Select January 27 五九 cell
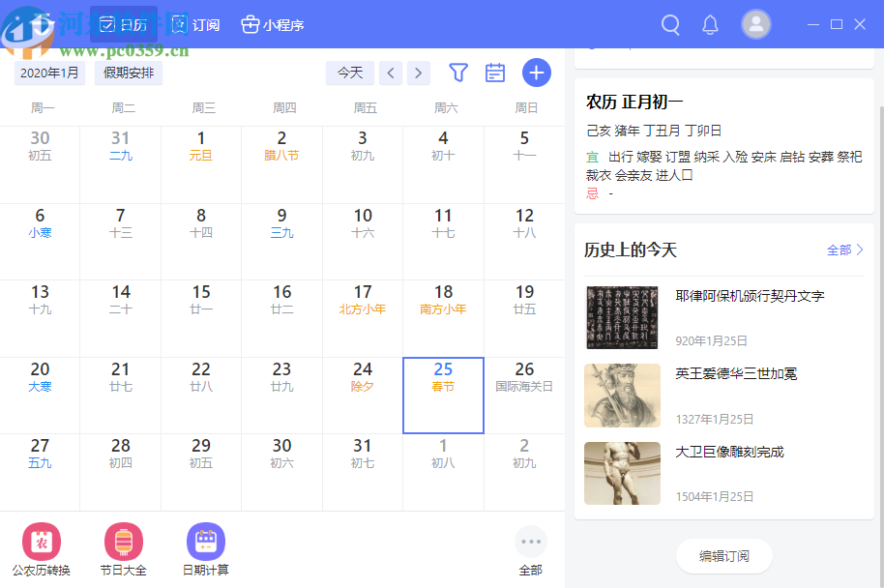 pos(40,472)
